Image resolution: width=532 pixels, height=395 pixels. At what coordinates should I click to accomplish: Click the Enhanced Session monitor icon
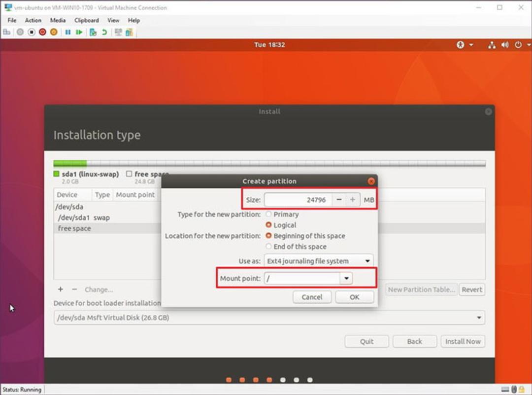pos(118,32)
